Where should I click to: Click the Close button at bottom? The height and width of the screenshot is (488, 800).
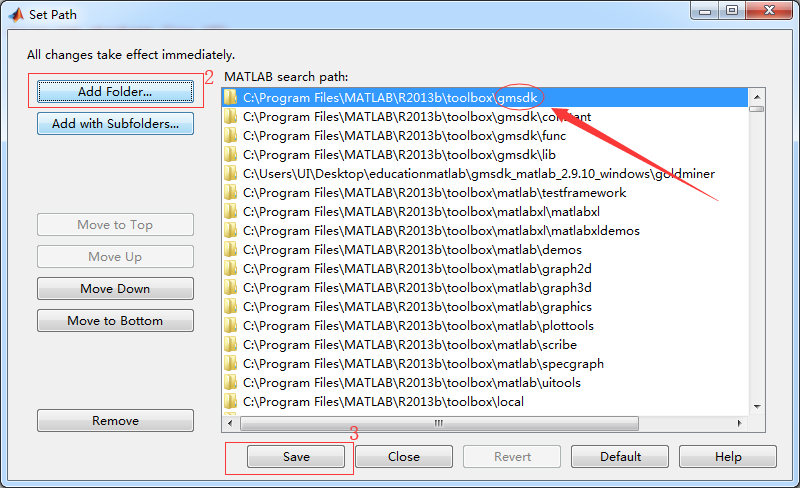click(404, 456)
